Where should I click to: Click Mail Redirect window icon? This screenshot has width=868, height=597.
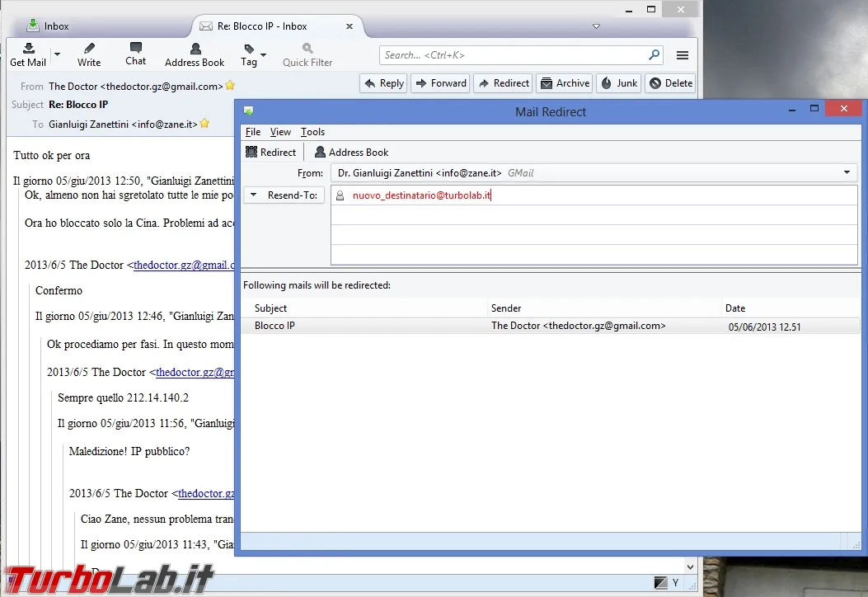[249, 110]
